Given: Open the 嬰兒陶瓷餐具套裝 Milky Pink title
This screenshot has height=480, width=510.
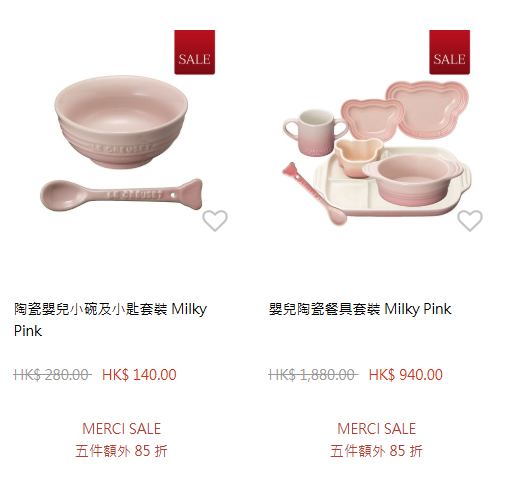Looking at the screenshot, I should [x=360, y=309].
